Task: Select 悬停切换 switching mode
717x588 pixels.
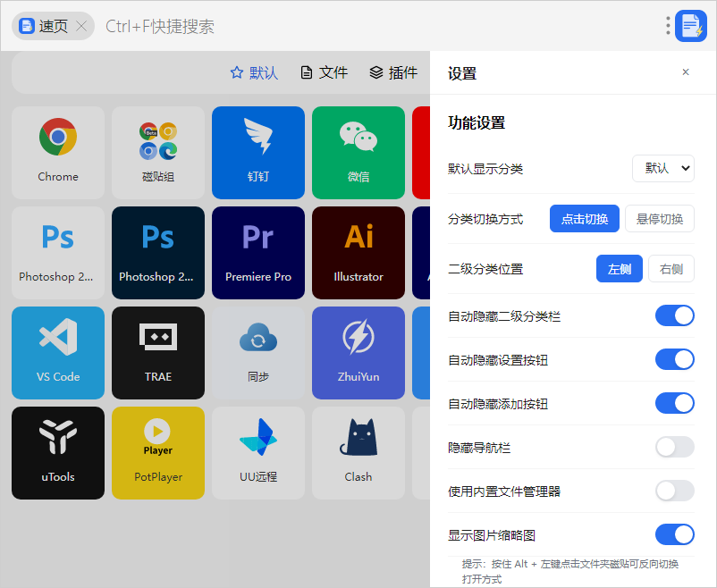Action: [x=660, y=219]
